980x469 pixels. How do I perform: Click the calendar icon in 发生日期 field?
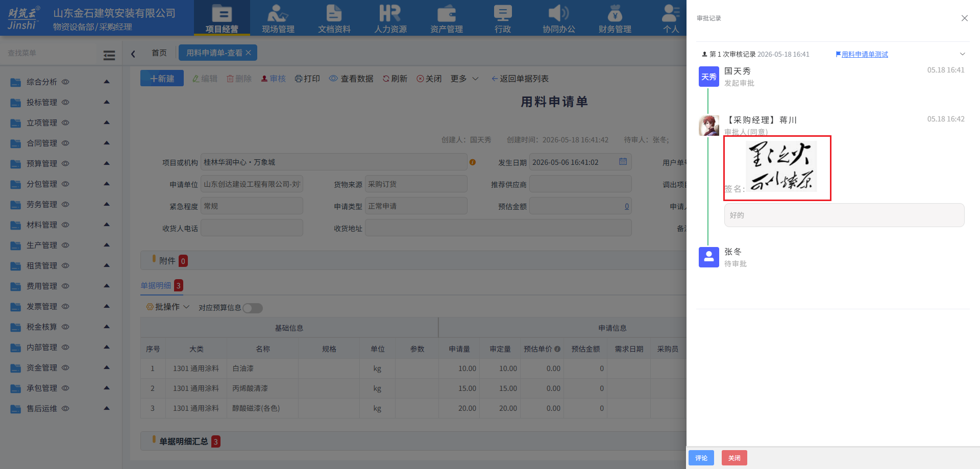pos(623,162)
